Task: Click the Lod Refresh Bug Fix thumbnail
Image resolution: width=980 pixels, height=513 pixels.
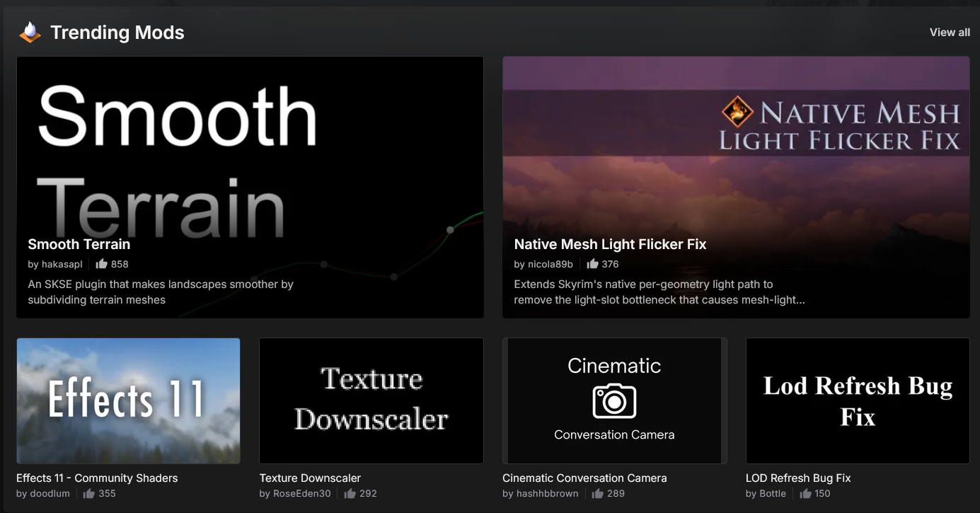Action: pyautogui.click(x=858, y=400)
